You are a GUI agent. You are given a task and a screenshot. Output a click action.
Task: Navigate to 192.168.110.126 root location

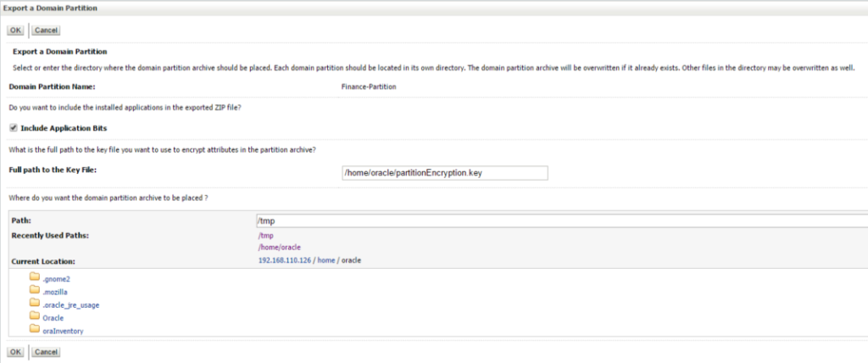285,260
